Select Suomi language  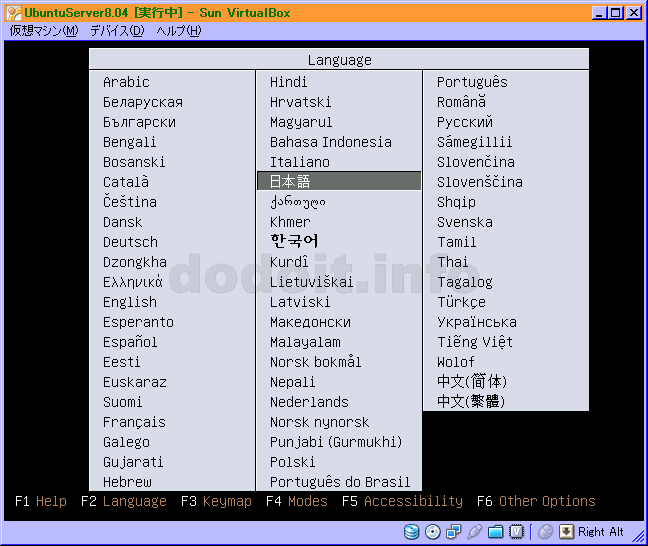[122, 402]
